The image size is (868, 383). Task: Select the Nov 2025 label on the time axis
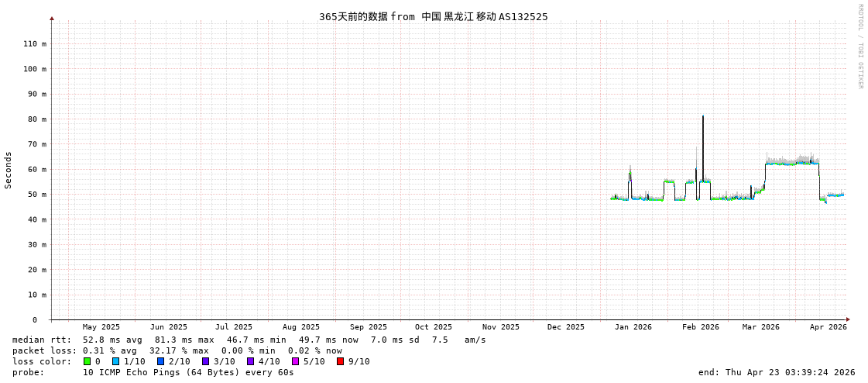[x=500, y=327]
